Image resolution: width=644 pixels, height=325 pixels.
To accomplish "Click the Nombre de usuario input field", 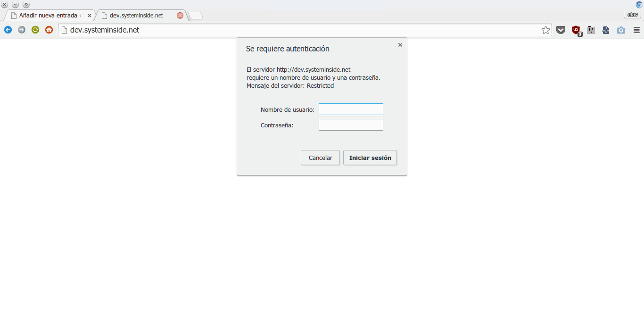I will pos(351,109).
